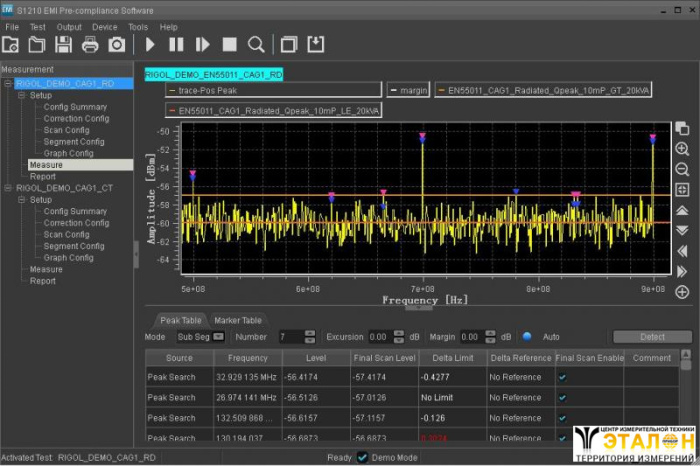Open the File menu
Viewport: 700px width, 466px height.
pos(12,27)
